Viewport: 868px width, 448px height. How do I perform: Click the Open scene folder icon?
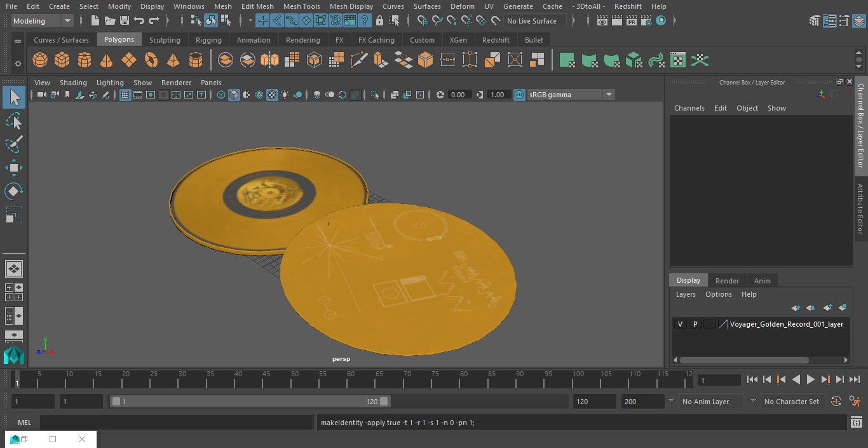(110, 21)
